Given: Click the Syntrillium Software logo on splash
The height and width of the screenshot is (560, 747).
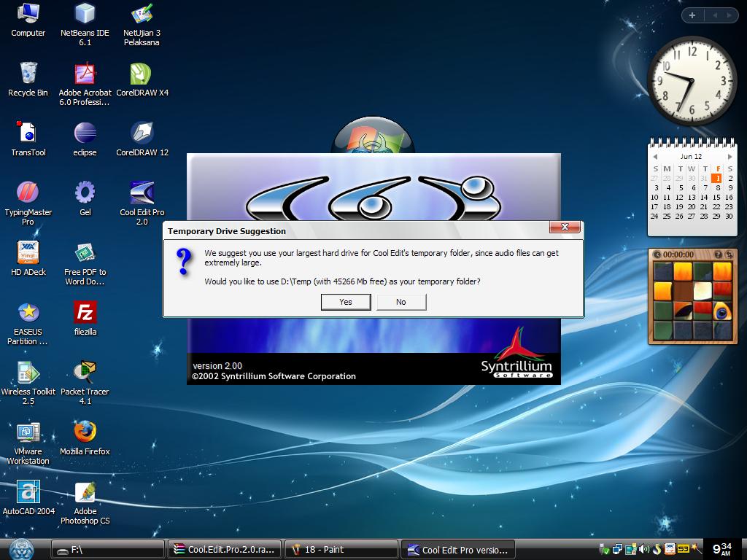Looking at the screenshot, I should (516, 354).
